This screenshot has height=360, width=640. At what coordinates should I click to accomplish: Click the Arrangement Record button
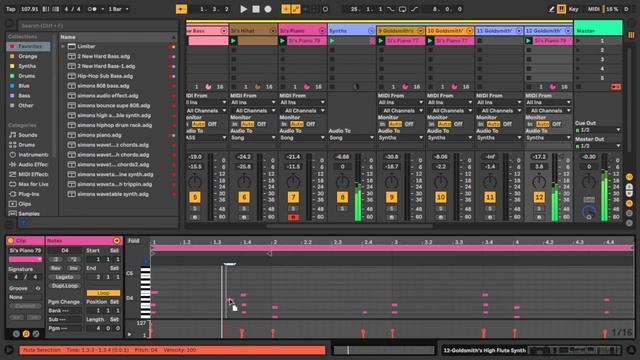268,9
